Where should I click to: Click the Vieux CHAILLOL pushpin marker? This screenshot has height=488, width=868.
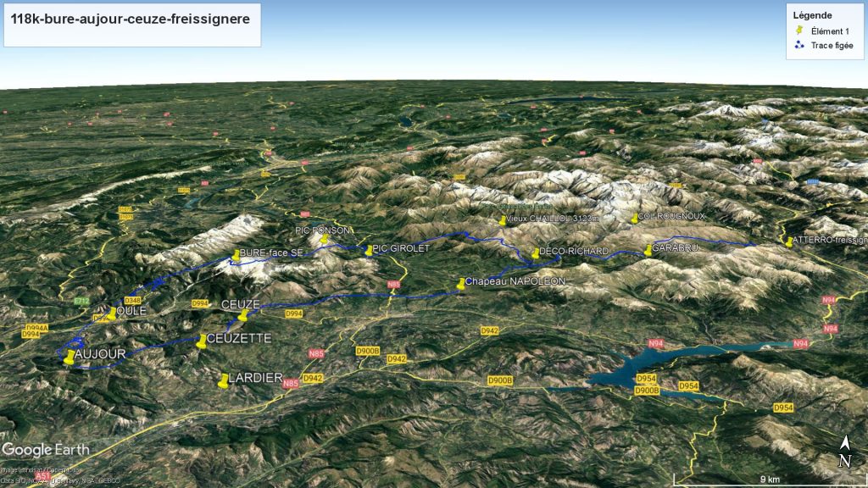pyautogui.click(x=503, y=220)
